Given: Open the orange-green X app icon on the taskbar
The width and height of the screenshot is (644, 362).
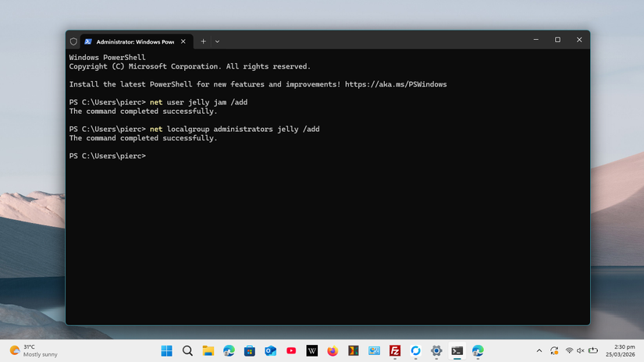Looking at the screenshot, I should point(353,350).
